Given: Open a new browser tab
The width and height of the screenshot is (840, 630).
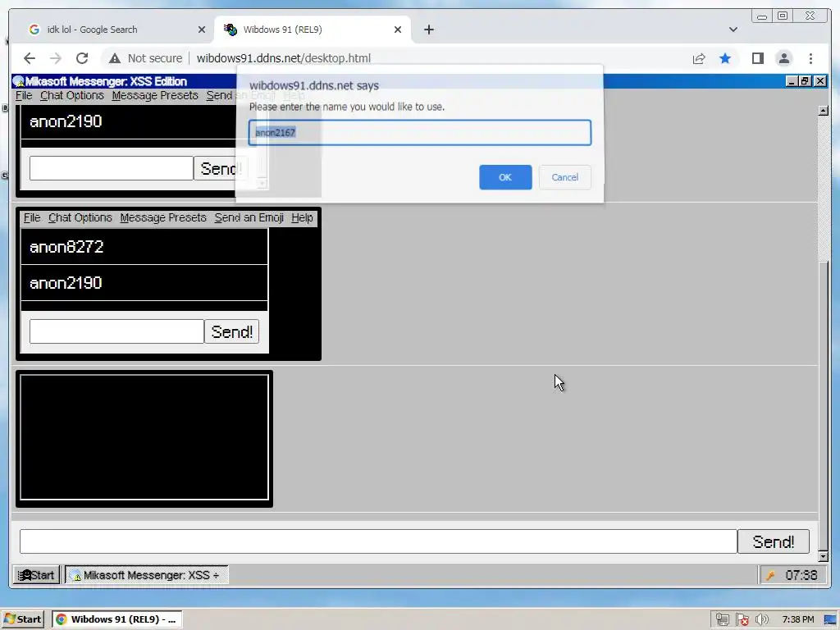Looking at the screenshot, I should click(x=428, y=30).
